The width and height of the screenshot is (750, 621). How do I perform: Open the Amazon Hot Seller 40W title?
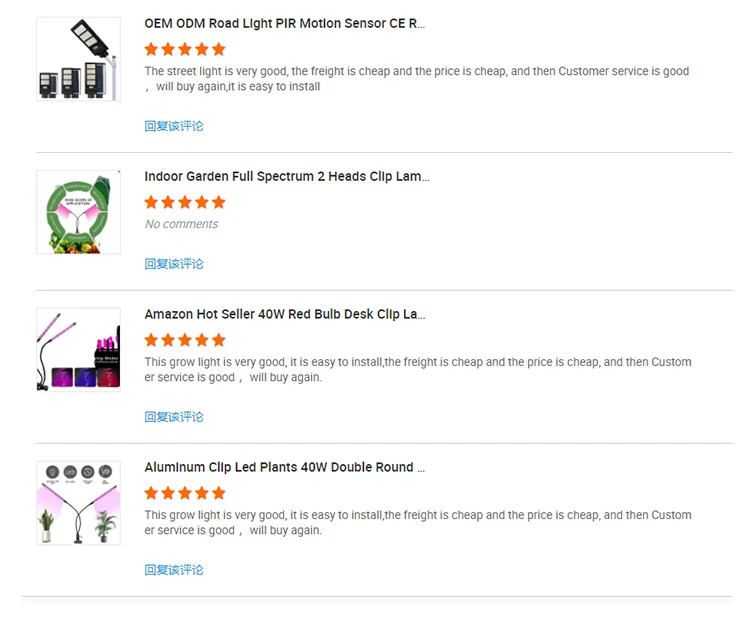(285, 314)
